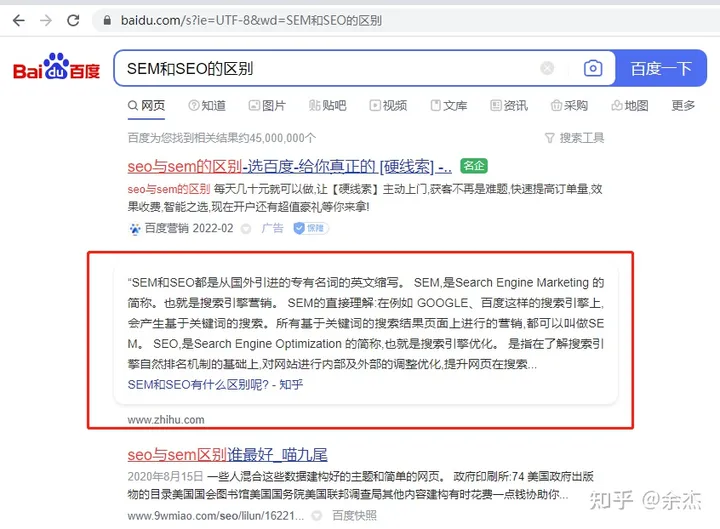This screenshot has width=720, height=529.
Task: Open camera image search icon
Action: [593, 68]
